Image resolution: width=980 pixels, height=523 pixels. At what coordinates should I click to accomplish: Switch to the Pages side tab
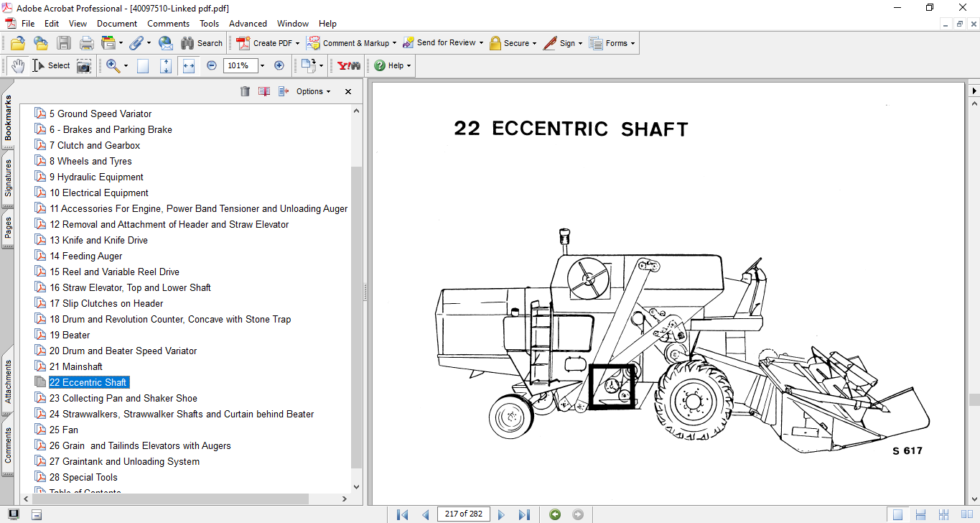point(8,228)
